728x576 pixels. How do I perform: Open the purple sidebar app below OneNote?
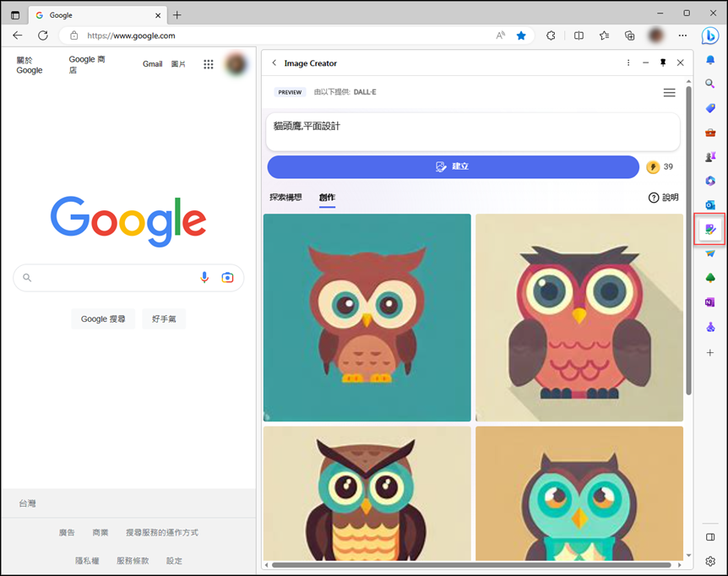[x=710, y=327]
